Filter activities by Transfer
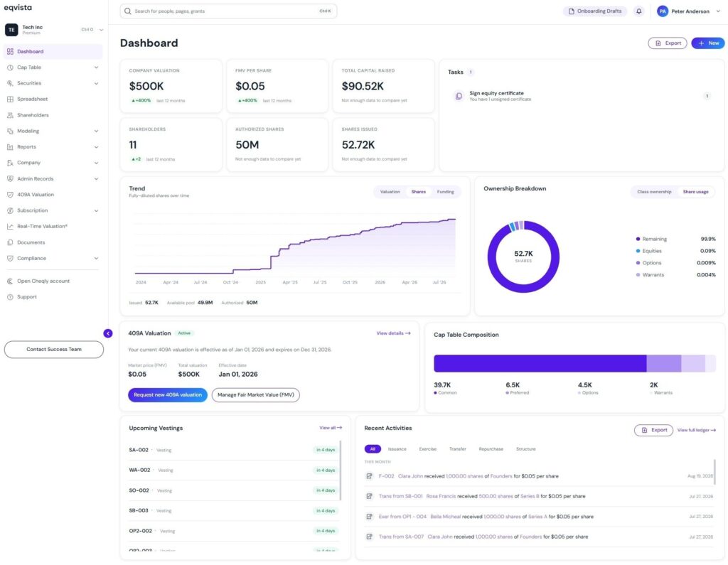 (x=457, y=449)
